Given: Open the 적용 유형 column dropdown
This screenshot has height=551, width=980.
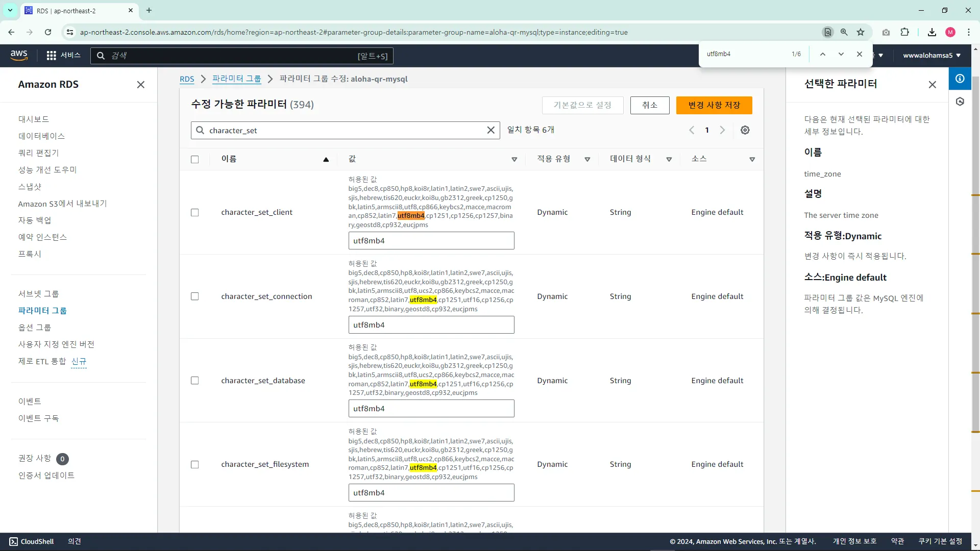Looking at the screenshot, I should 587,159.
